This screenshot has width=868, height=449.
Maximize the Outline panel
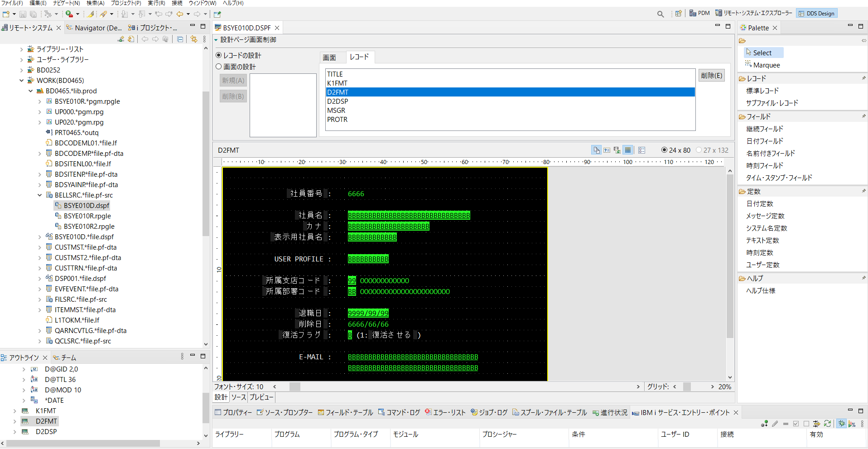pos(203,356)
